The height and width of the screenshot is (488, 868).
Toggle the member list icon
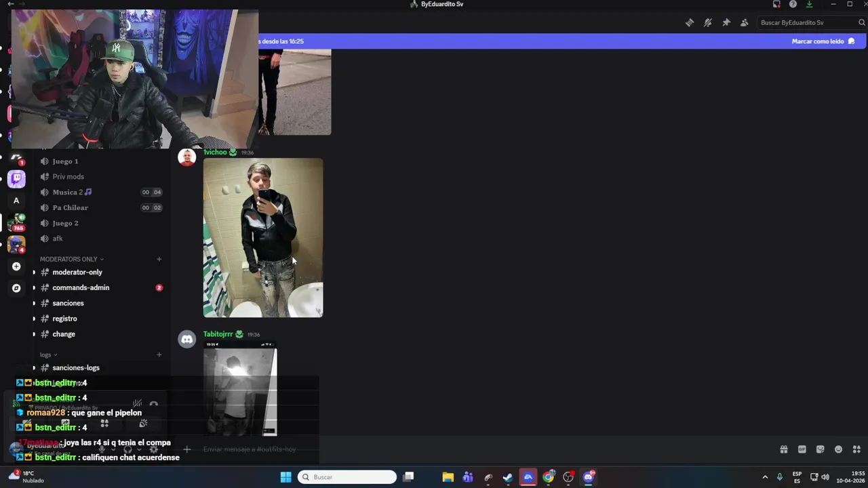tap(745, 22)
